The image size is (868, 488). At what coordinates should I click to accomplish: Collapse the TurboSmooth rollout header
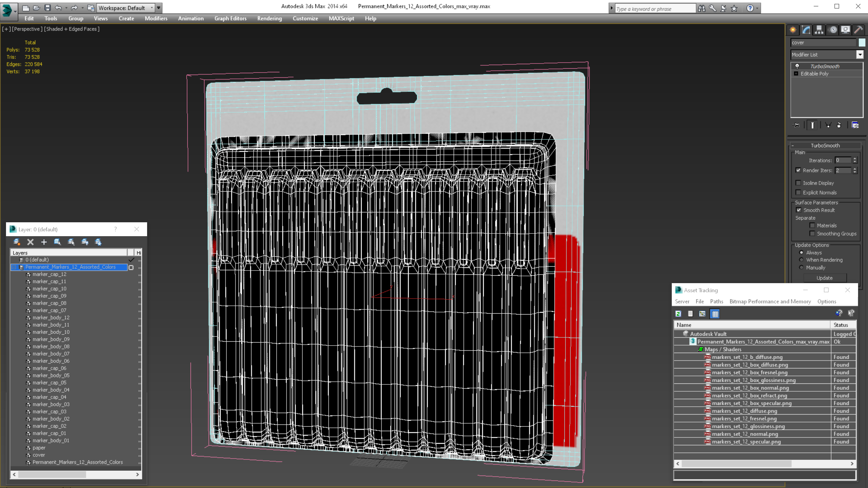825,145
